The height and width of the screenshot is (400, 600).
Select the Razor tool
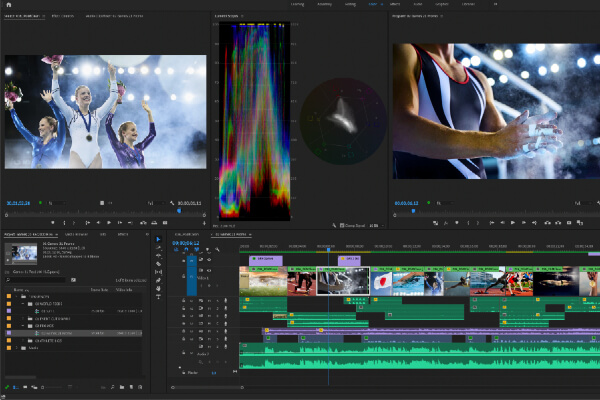pyautogui.click(x=158, y=264)
